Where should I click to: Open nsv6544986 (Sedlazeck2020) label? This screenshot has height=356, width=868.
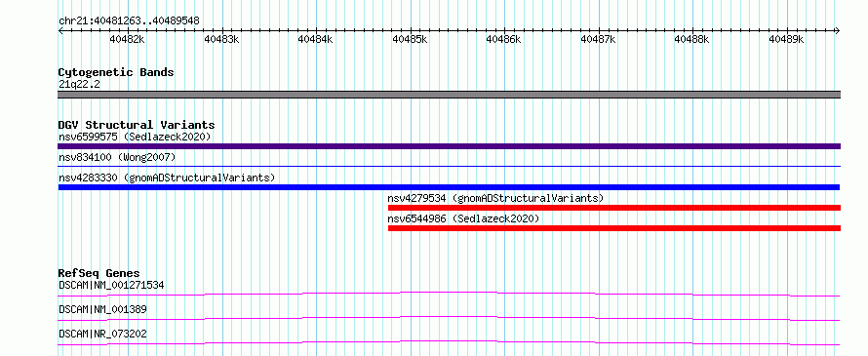click(463, 218)
